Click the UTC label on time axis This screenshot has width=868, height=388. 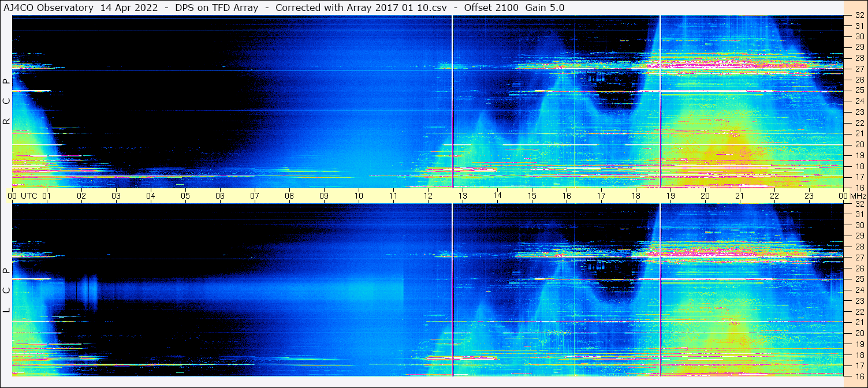coord(29,196)
